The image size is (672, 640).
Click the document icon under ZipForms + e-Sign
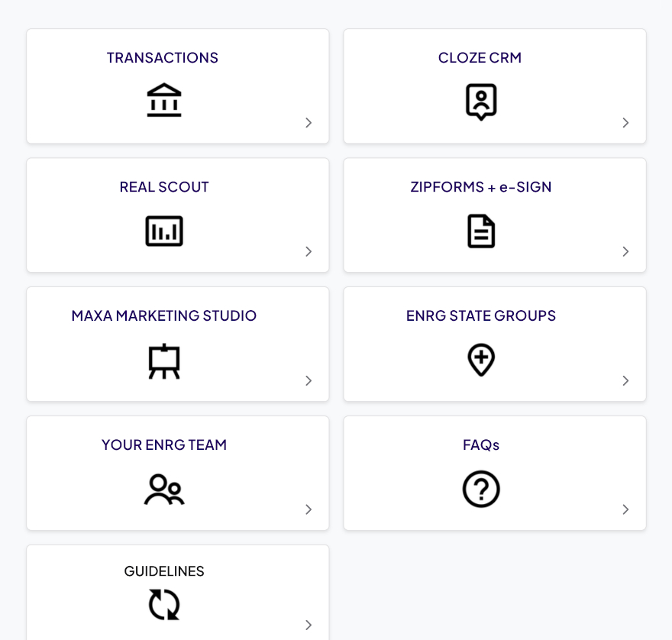click(481, 231)
